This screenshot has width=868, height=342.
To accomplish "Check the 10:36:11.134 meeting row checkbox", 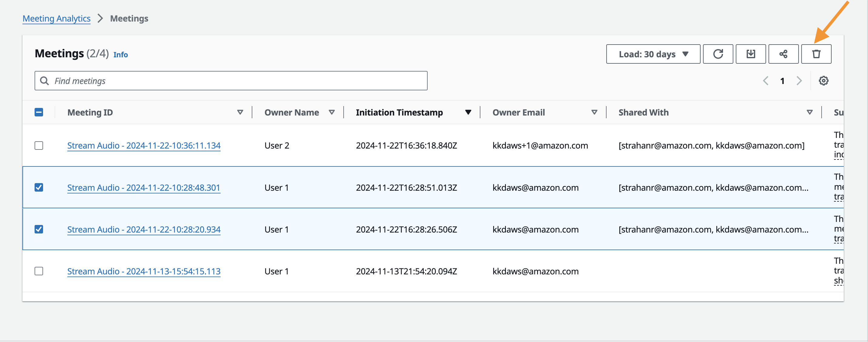I will coord(39,146).
